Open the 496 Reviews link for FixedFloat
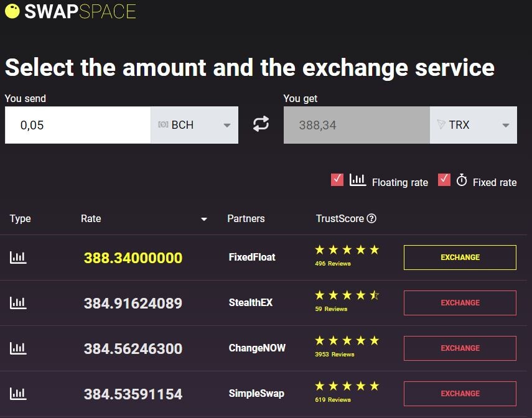Viewport: 532px width, 418px height. [332, 264]
